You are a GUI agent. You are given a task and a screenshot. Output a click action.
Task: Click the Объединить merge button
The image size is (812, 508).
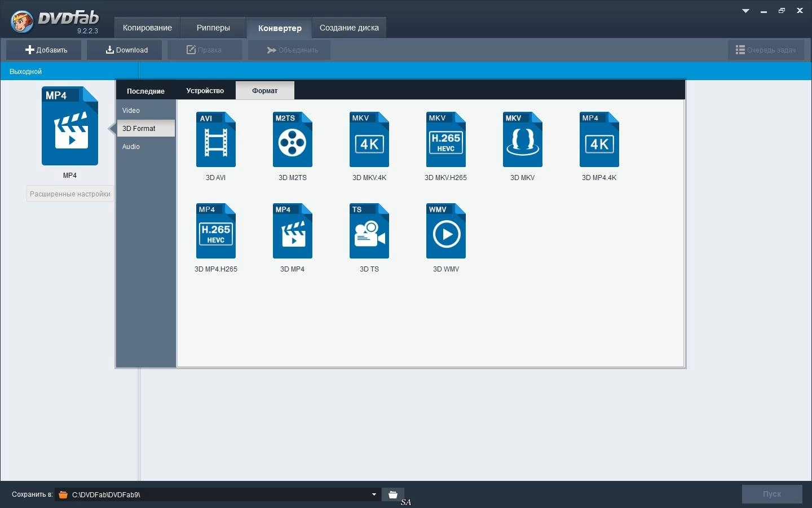(x=289, y=50)
